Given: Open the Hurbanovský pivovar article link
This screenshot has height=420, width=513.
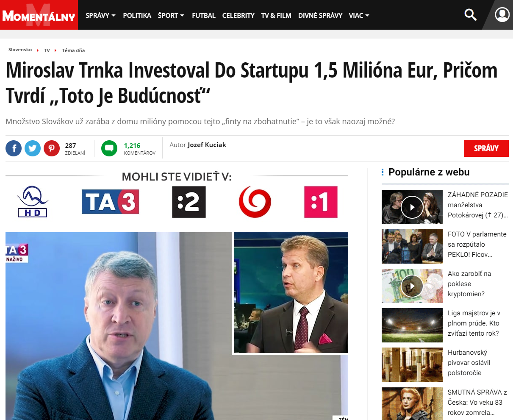Looking at the screenshot, I should [469, 362].
